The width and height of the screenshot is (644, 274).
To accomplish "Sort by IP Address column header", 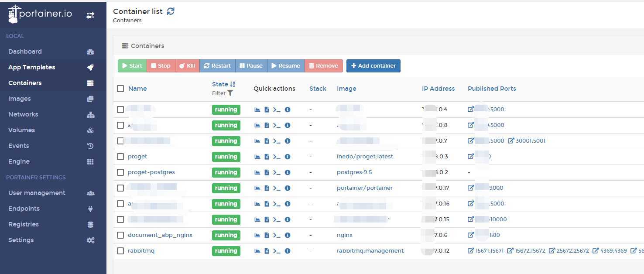I will [438, 89].
